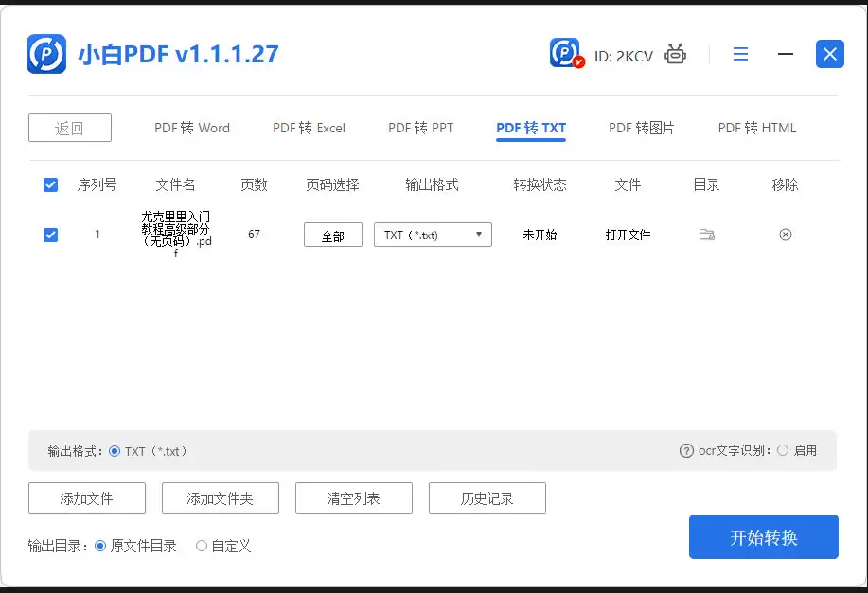This screenshot has height=593, width=868.
Task: Uncheck the checkbox for file row 1
Action: (x=50, y=235)
